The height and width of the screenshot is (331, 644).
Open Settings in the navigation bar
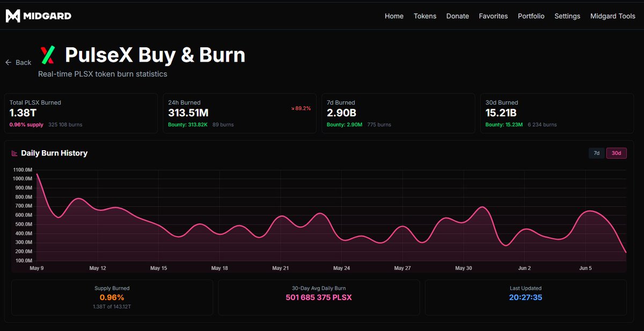pyautogui.click(x=567, y=16)
